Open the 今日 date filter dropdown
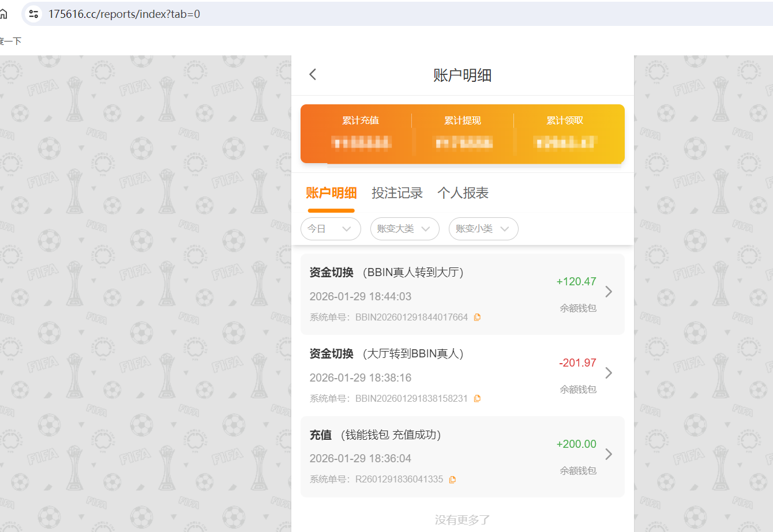Image resolution: width=773 pixels, height=532 pixels. 331,229
